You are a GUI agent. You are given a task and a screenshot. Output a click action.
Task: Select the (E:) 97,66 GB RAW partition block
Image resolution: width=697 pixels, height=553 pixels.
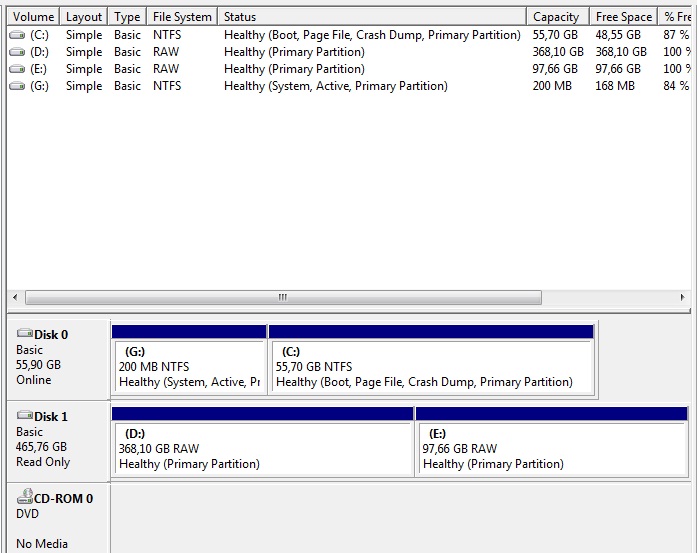pyautogui.click(x=552, y=442)
